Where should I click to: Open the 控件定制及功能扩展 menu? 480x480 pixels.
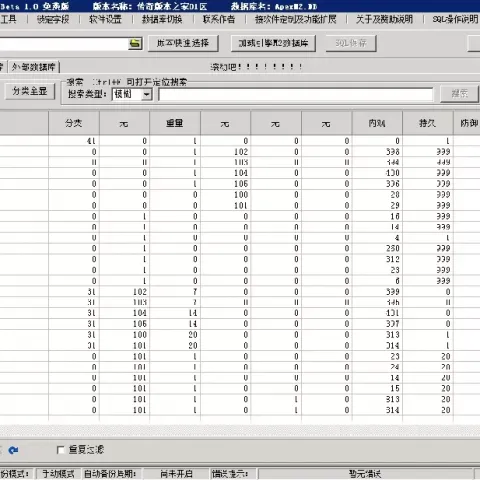[296, 19]
